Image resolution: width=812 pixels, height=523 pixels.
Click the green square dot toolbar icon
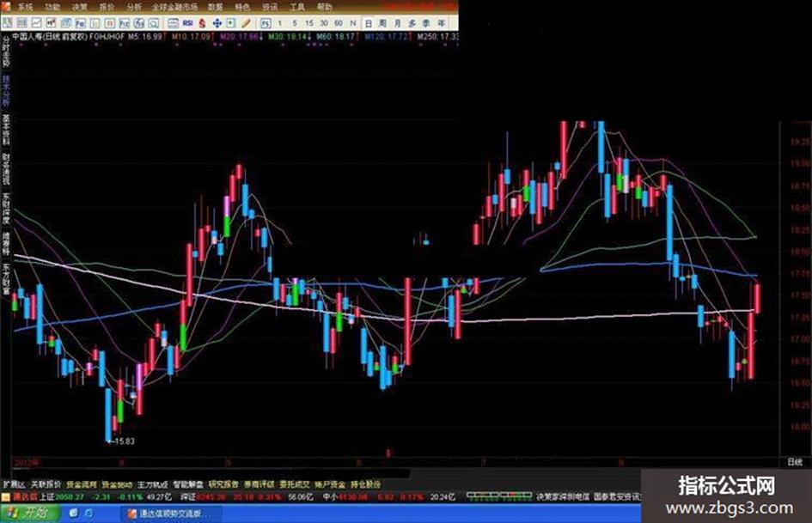pyautogui.click(x=231, y=23)
